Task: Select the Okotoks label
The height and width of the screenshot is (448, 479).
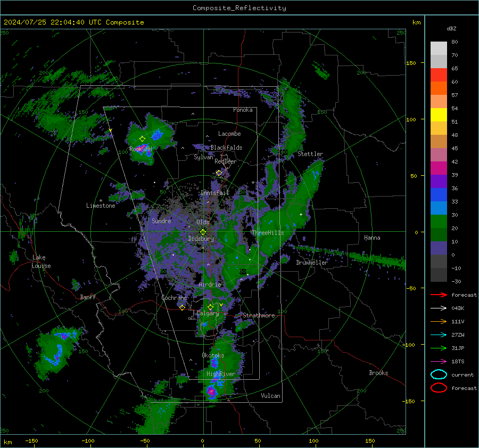Action: (213, 355)
